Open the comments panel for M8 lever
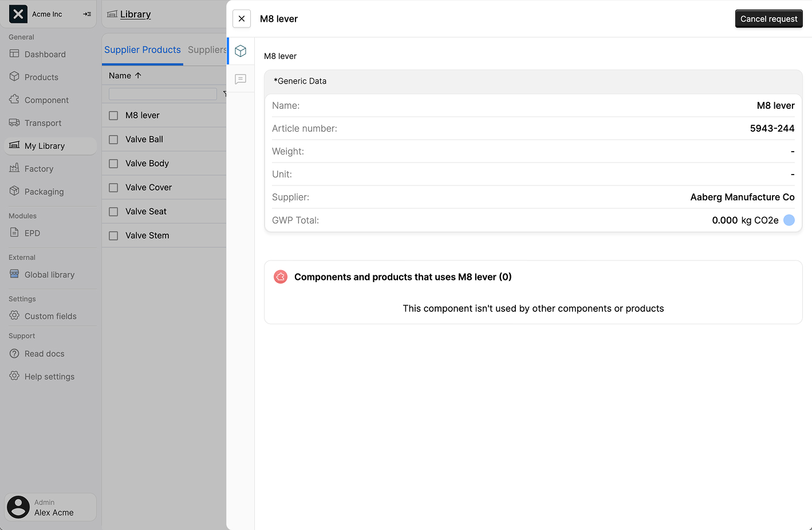812x530 pixels. pyautogui.click(x=240, y=78)
